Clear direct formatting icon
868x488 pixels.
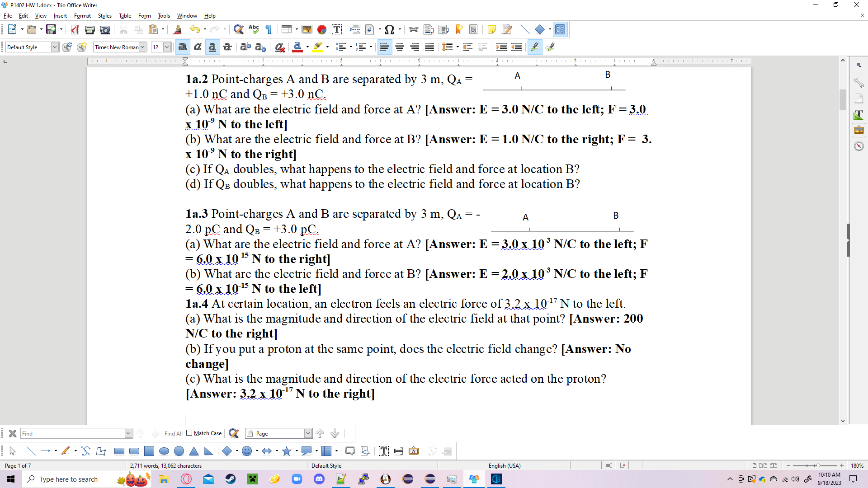(280, 47)
